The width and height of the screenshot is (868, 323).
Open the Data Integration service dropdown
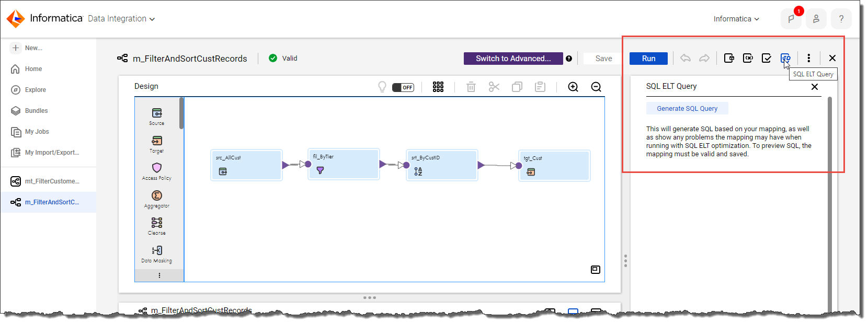pos(121,19)
